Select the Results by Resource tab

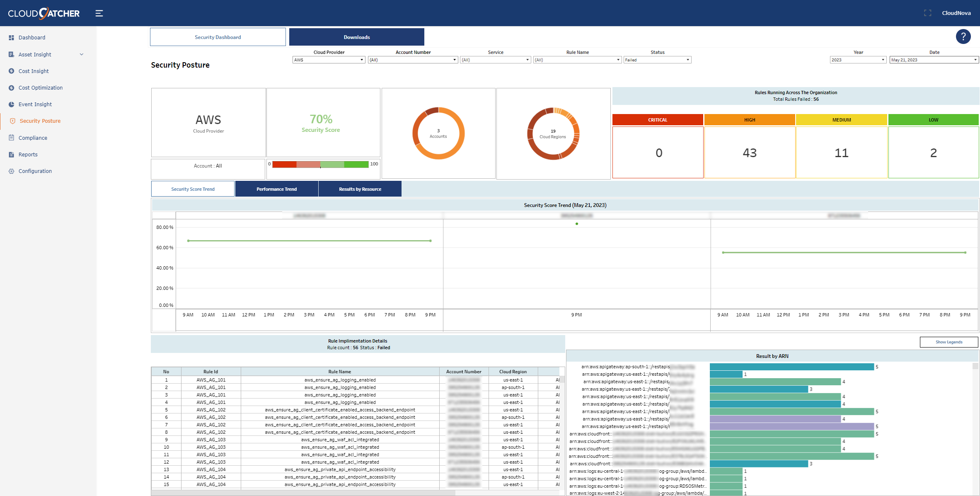(360, 189)
